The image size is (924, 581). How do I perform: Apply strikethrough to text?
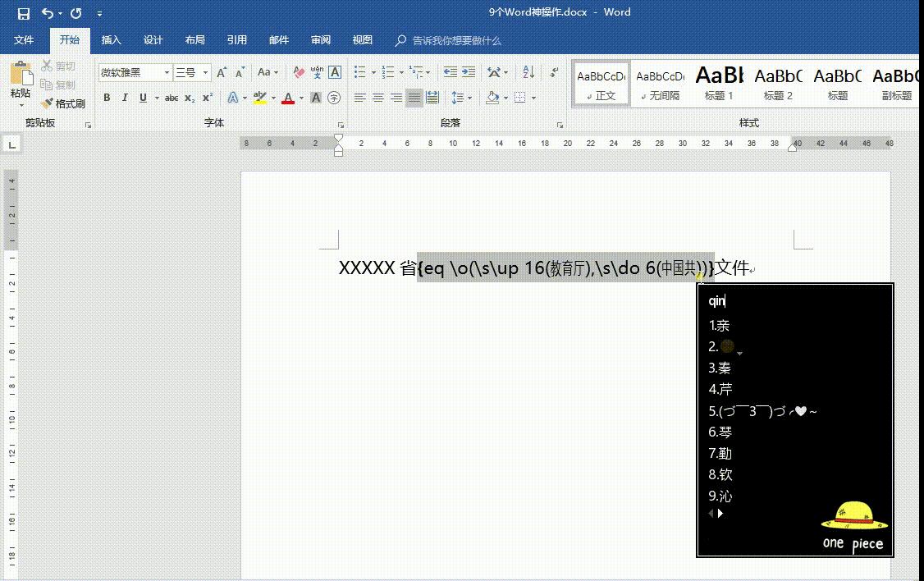point(172,98)
